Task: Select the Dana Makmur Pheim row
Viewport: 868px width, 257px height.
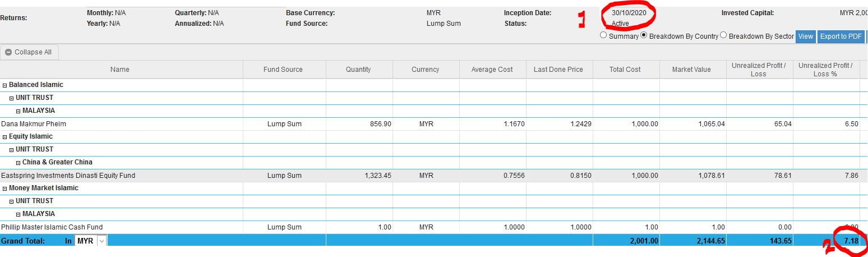Action: click(x=34, y=124)
